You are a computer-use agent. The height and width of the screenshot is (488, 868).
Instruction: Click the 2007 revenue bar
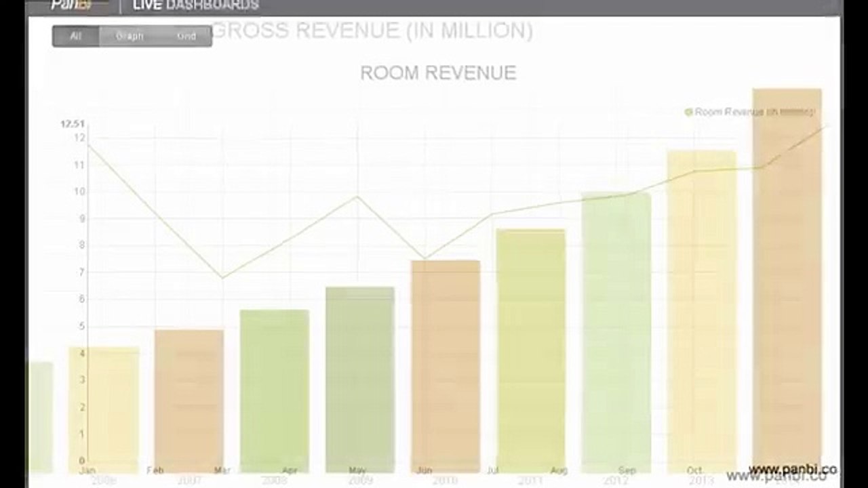click(x=189, y=401)
